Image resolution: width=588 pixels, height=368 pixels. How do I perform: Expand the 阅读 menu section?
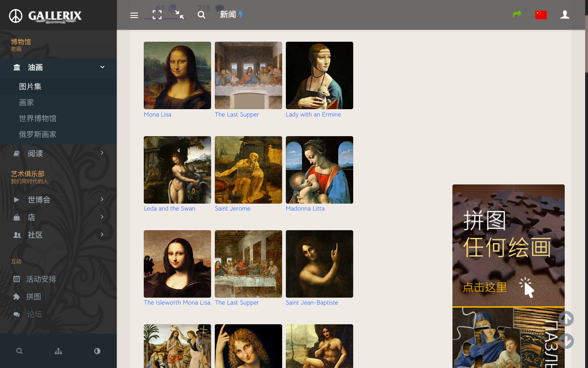58,153
